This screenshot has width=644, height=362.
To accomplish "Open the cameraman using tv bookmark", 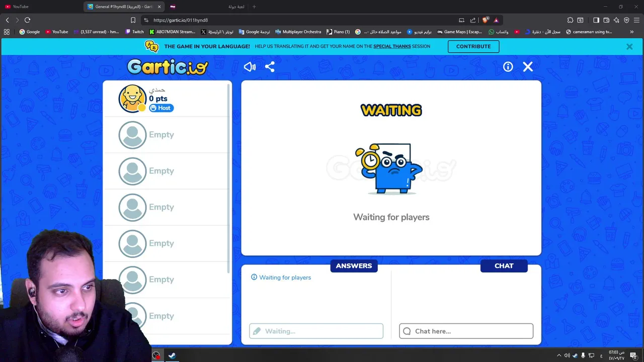I will pos(589,32).
